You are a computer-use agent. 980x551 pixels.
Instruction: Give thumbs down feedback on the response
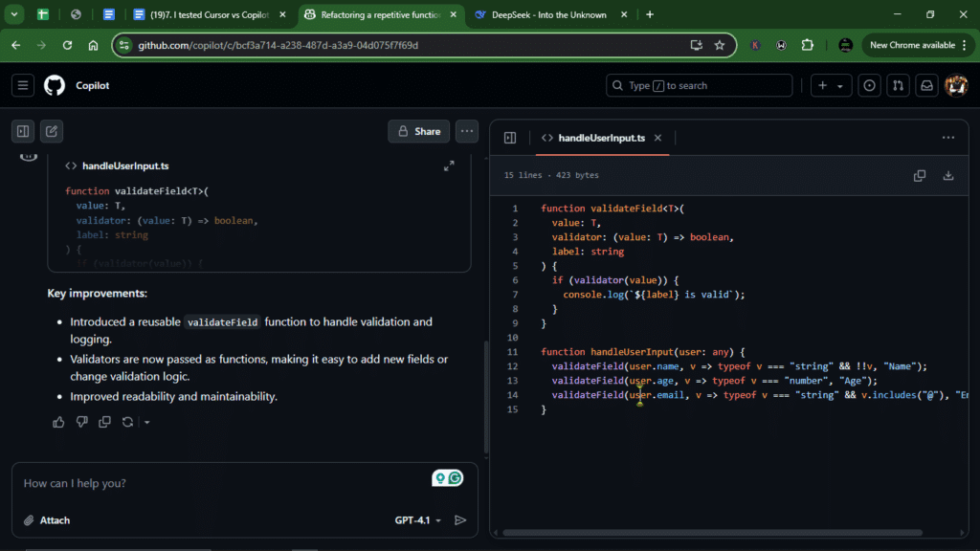(81, 421)
